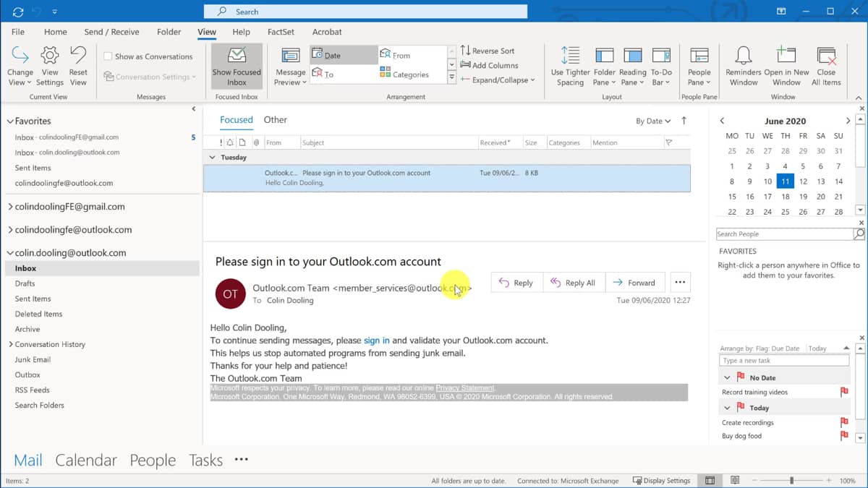The width and height of the screenshot is (868, 488).
Task: Expand colindoolingFE@gmail.com account
Action: 10,207
